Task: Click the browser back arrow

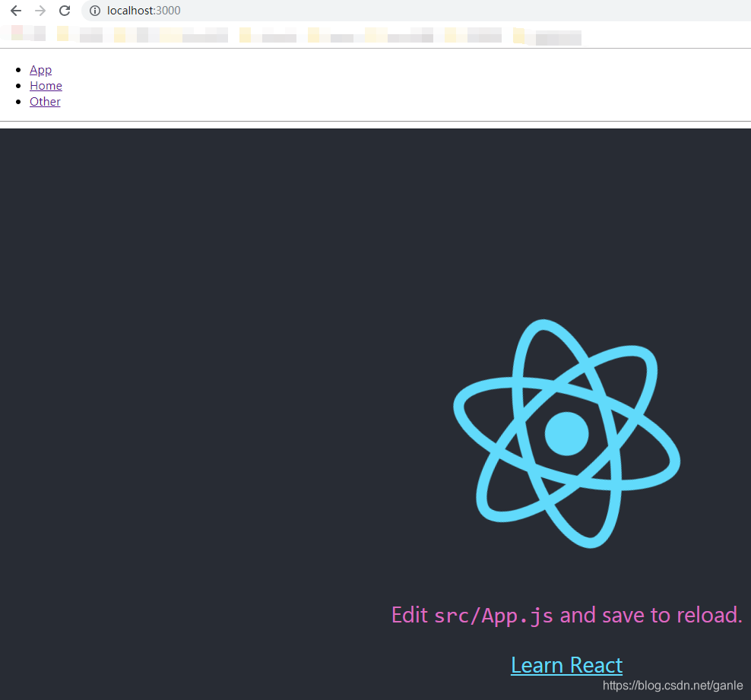Action: [x=16, y=11]
